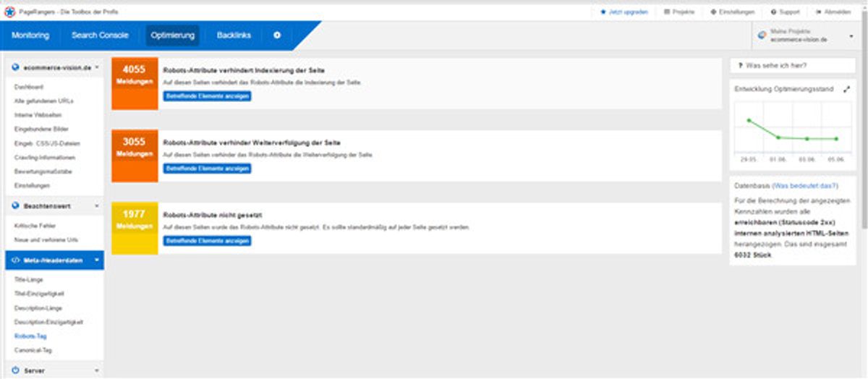Screen dimensions: 868x379
Task: Click the 29.05. data point in the chart
Action: (749, 121)
